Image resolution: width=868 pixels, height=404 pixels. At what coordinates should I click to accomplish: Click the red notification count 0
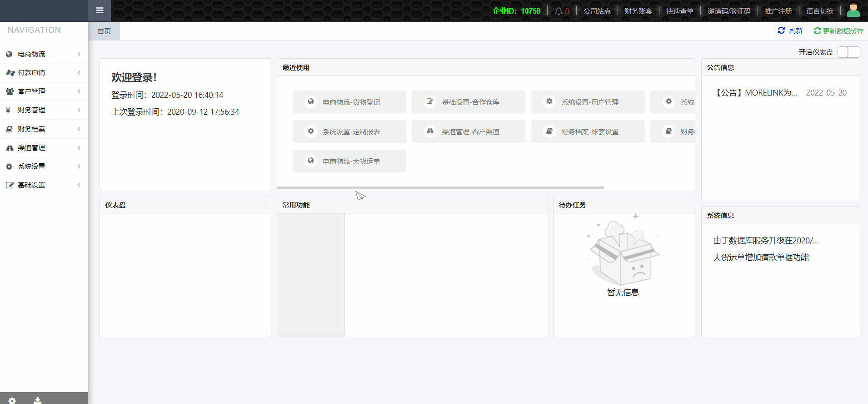567,11
